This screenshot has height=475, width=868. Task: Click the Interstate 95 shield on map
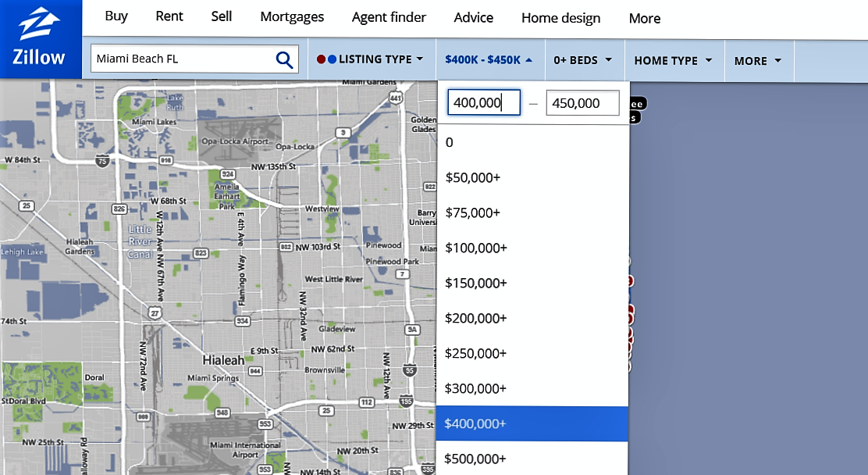point(410,370)
